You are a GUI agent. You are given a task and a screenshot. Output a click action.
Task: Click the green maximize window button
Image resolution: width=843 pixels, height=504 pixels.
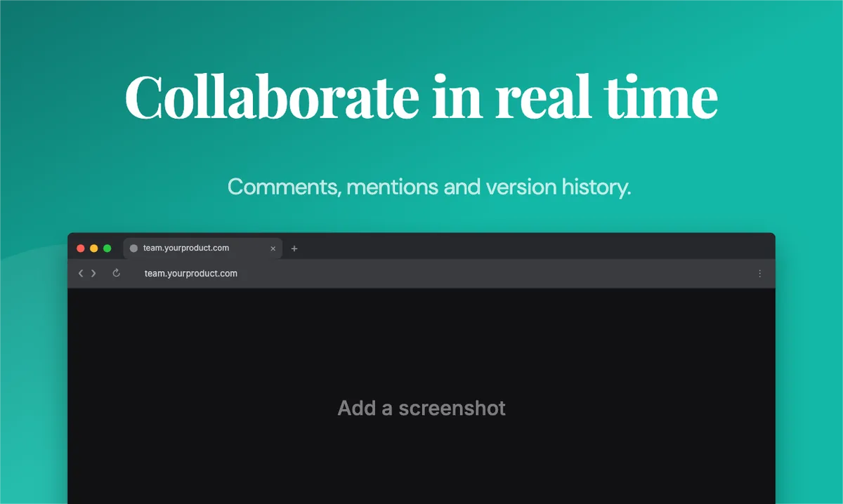point(107,248)
